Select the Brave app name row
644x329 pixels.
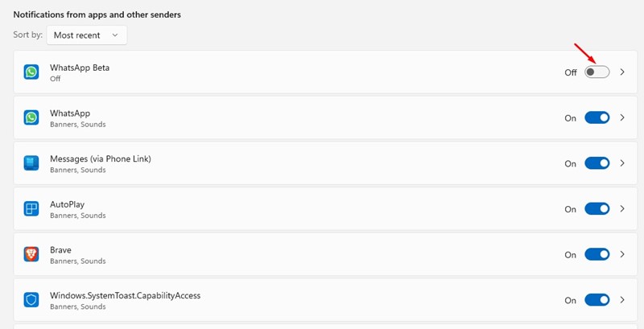pyautogui.click(x=325, y=254)
